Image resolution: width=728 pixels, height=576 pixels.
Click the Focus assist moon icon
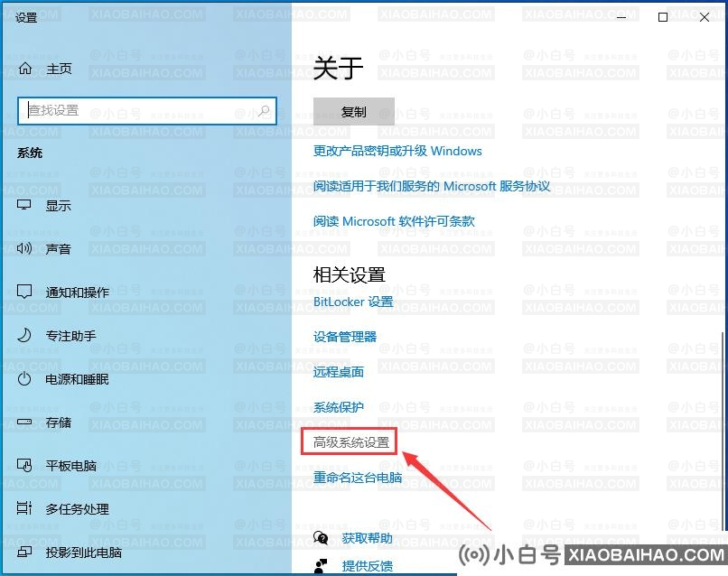click(x=24, y=335)
